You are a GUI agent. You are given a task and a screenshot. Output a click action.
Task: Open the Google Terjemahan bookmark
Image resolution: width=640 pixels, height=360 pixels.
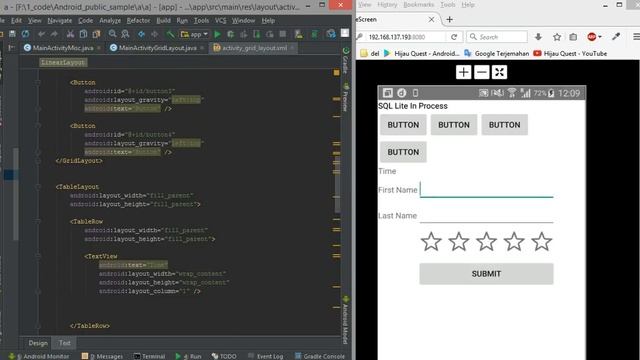click(x=497, y=53)
